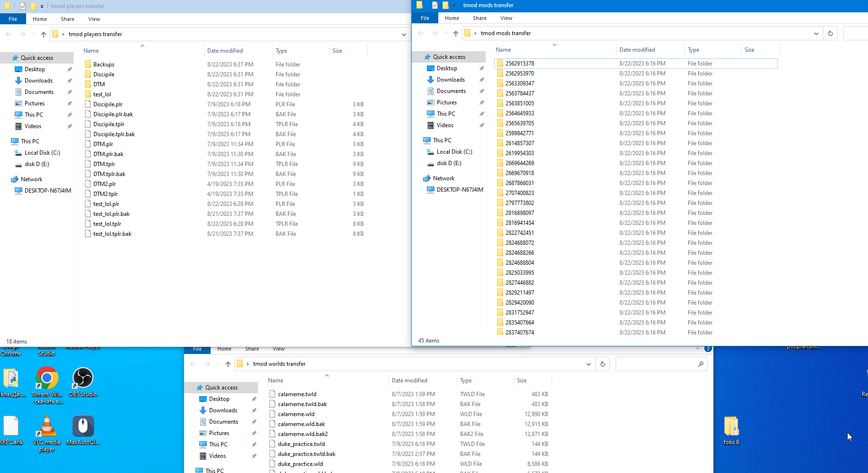This screenshot has width=868, height=473.
Task: Click address bar path in mods window
Action: click(506, 33)
